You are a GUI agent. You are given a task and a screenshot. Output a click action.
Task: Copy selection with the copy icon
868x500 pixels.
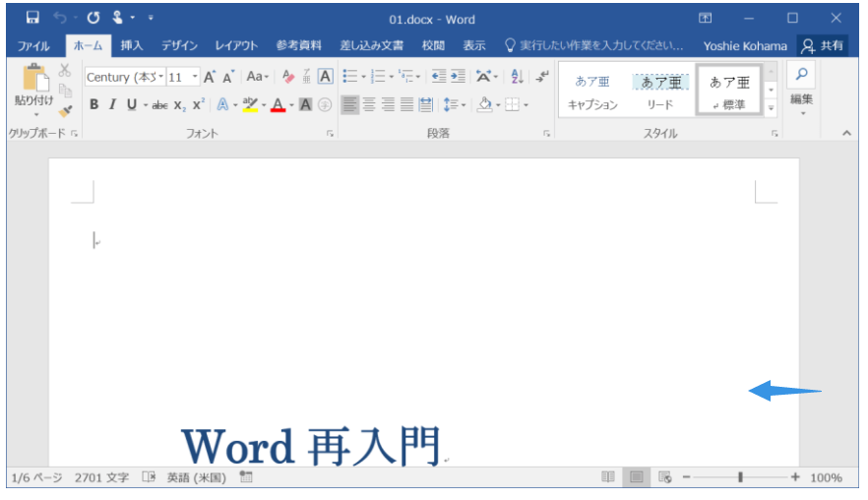click(x=65, y=90)
